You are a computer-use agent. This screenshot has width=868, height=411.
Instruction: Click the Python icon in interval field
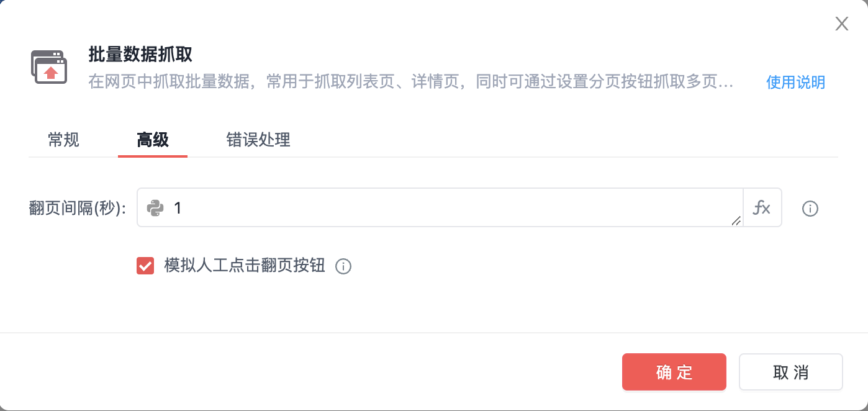tap(155, 208)
